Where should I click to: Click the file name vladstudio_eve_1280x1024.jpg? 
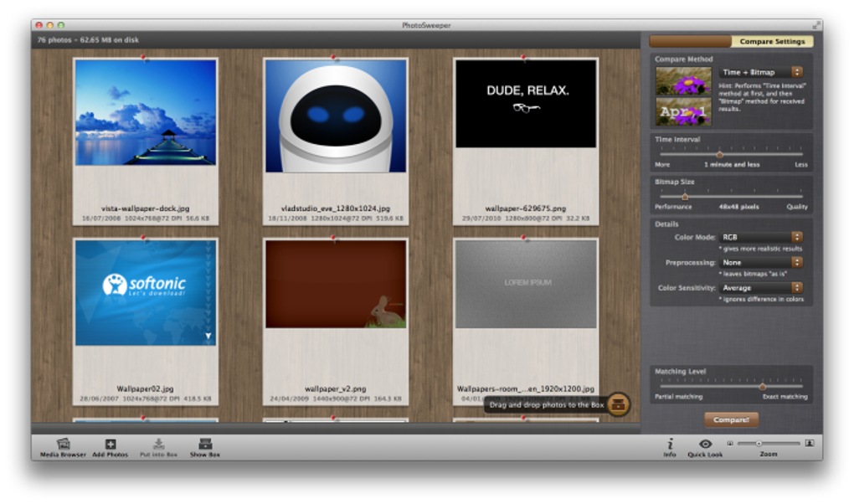coord(336,208)
